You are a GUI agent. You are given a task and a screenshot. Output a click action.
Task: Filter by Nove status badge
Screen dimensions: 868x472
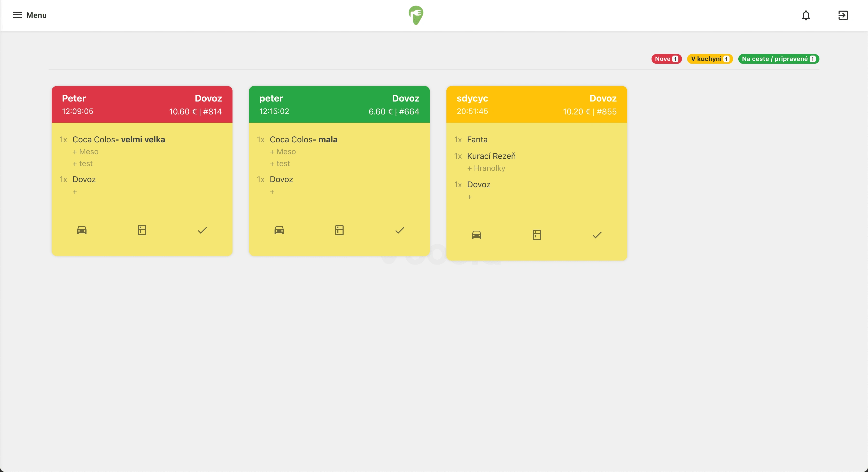tap(666, 59)
